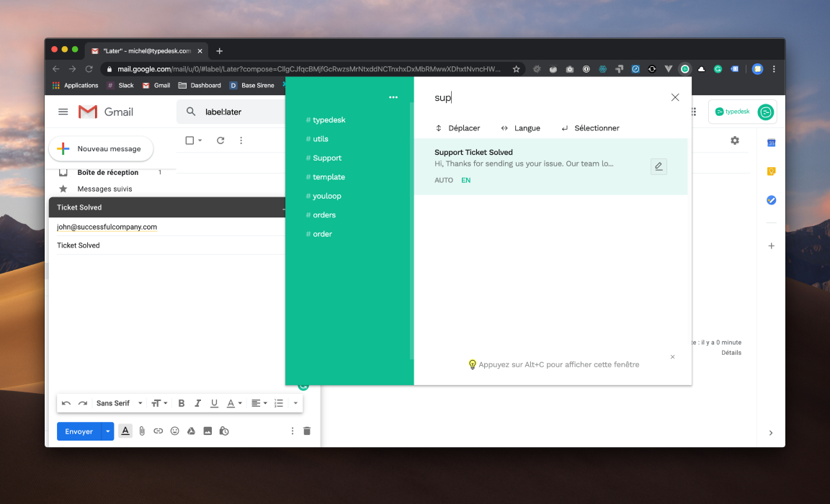Open more compose options menu
The image size is (830, 504).
(x=293, y=431)
